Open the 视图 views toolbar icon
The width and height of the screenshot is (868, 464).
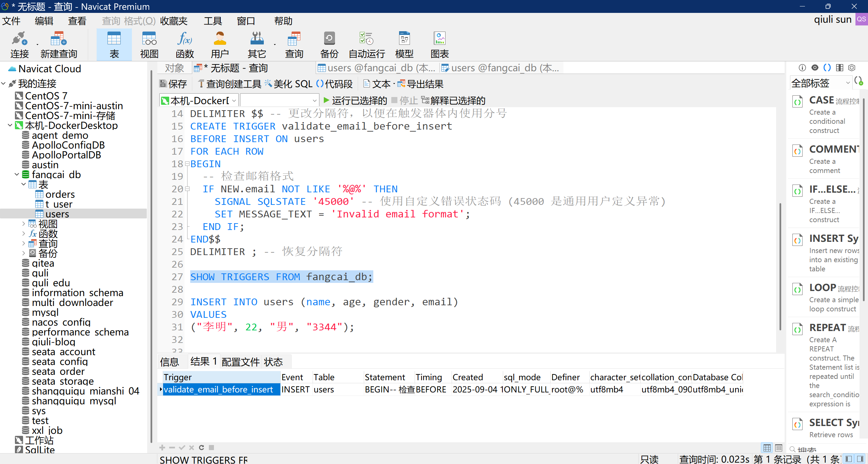tap(149, 44)
